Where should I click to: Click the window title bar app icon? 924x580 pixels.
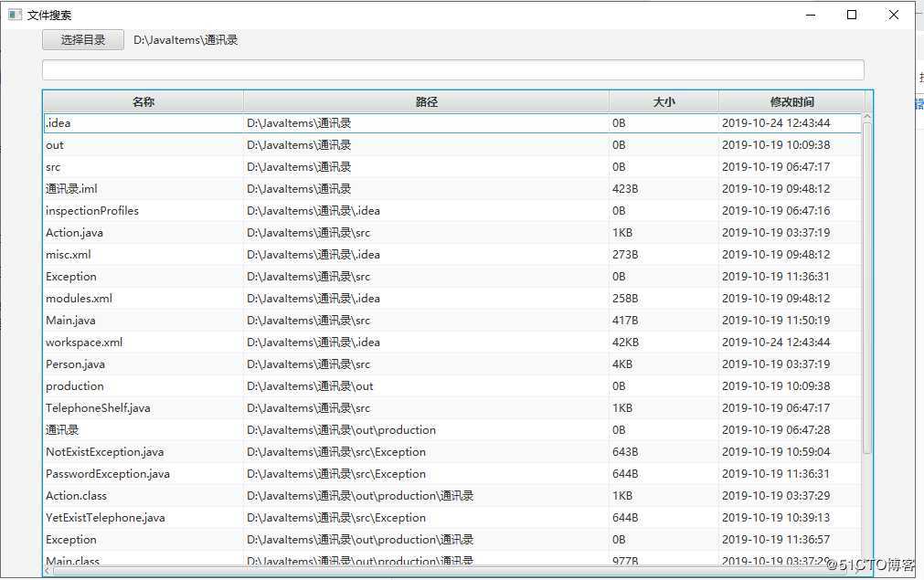click(x=15, y=15)
